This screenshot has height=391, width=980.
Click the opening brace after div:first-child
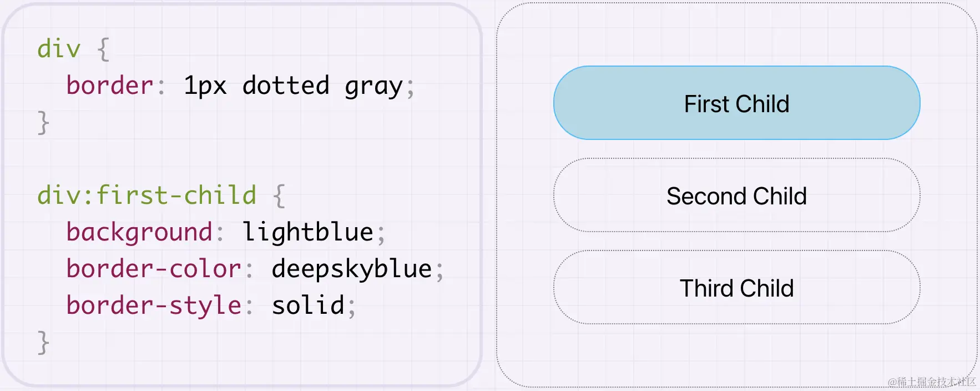(x=279, y=196)
